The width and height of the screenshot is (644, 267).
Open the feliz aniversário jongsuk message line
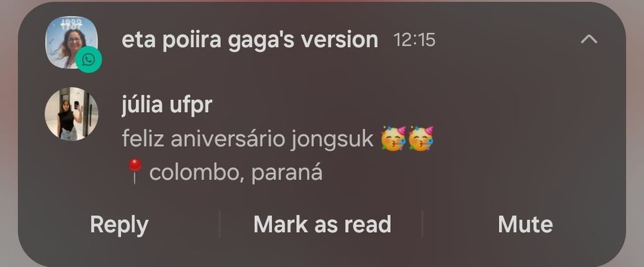pyautogui.click(x=278, y=139)
